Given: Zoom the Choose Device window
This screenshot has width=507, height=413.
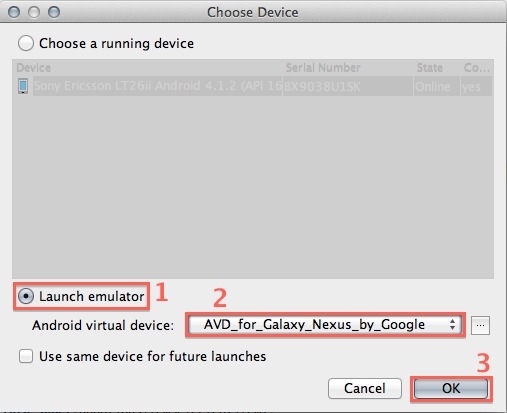Looking at the screenshot, I should click(x=54, y=12).
